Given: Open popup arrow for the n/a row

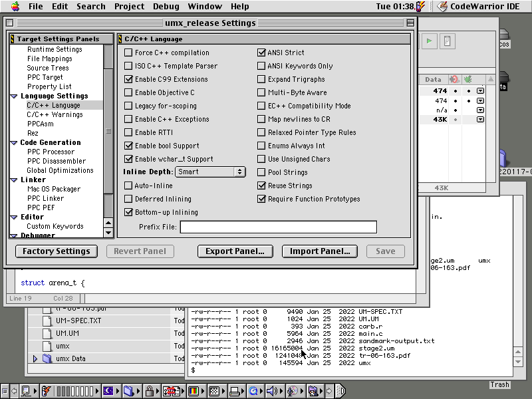Looking at the screenshot, I should coord(480,110).
